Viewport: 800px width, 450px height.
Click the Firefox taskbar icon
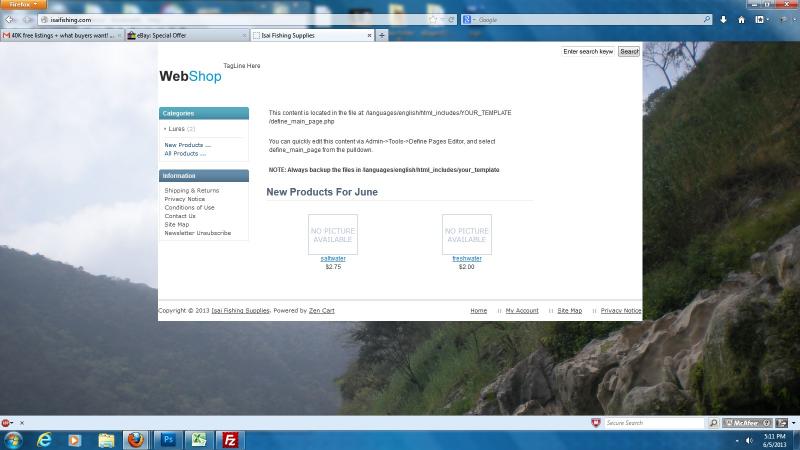(136, 440)
